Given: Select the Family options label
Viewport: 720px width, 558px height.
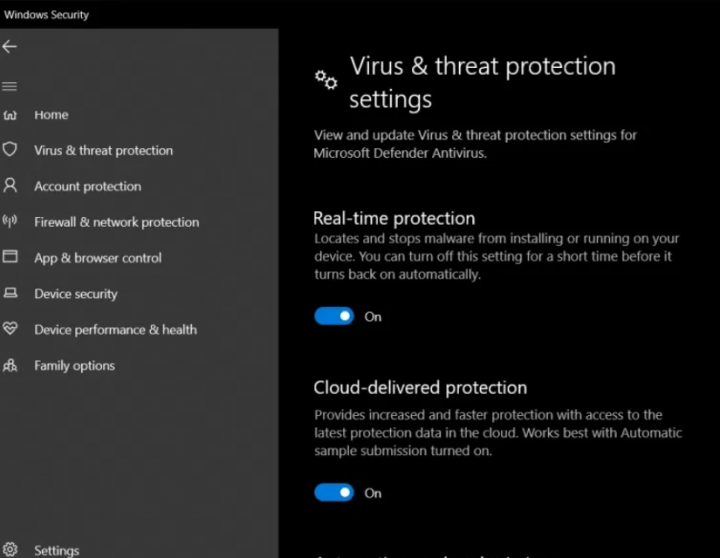Looking at the screenshot, I should (x=74, y=365).
